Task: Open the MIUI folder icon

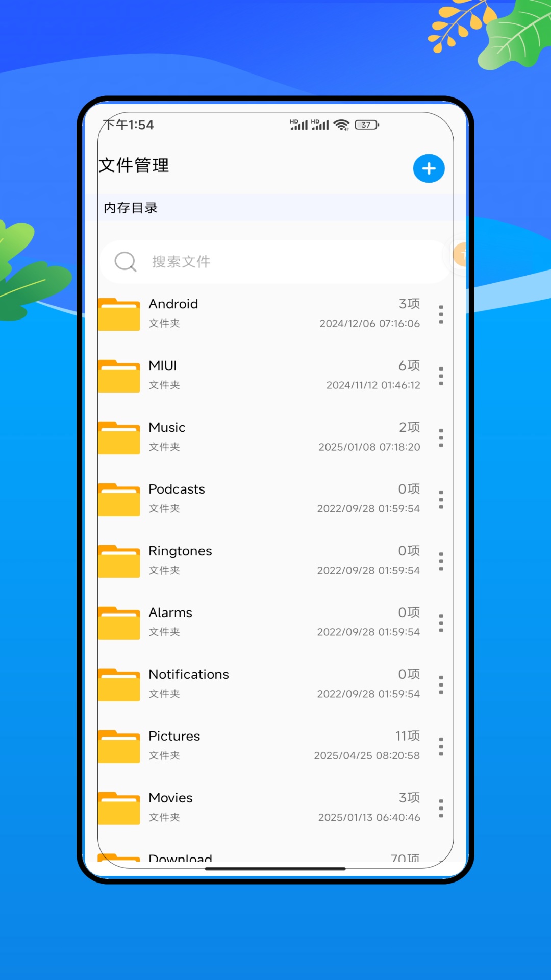Action: coord(119,376)
